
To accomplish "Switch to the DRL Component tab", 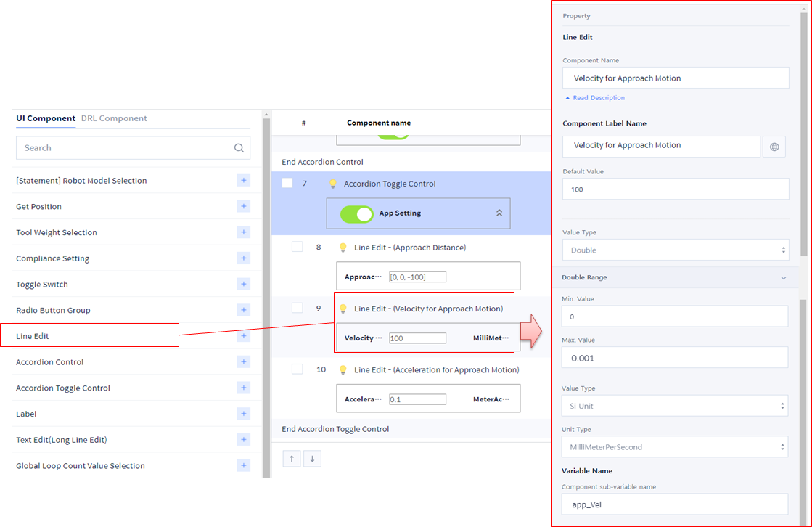I will coord(114,118).
